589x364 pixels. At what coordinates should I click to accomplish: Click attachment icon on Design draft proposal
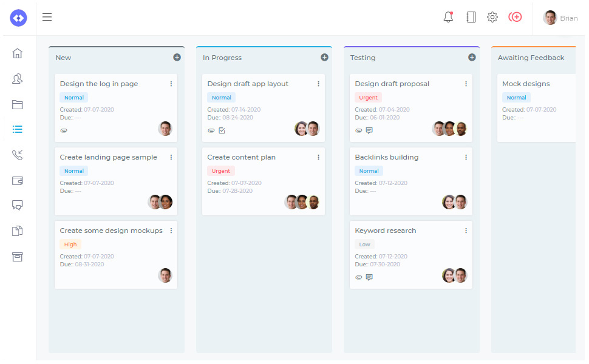tap(359, 130)
